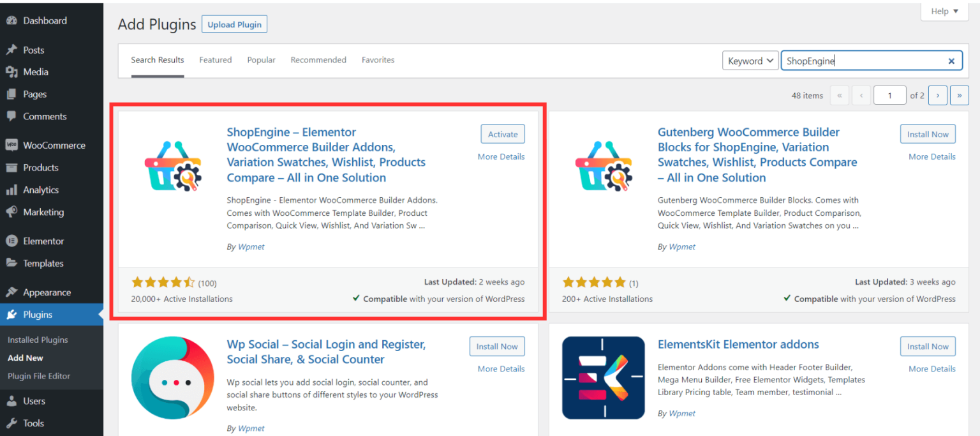Select the Marketing megaphone icon
980x436 pixels.
[x=12, y=212]
